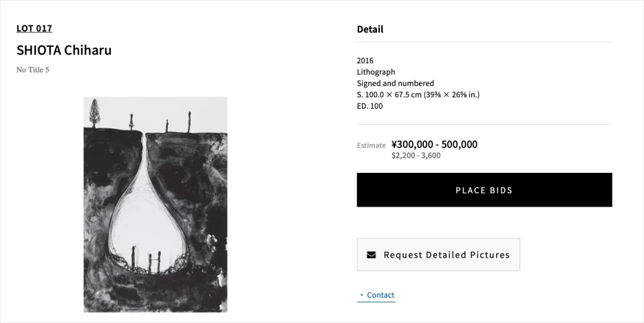Click the large tree at the artwork's top-left

(94, 110)
